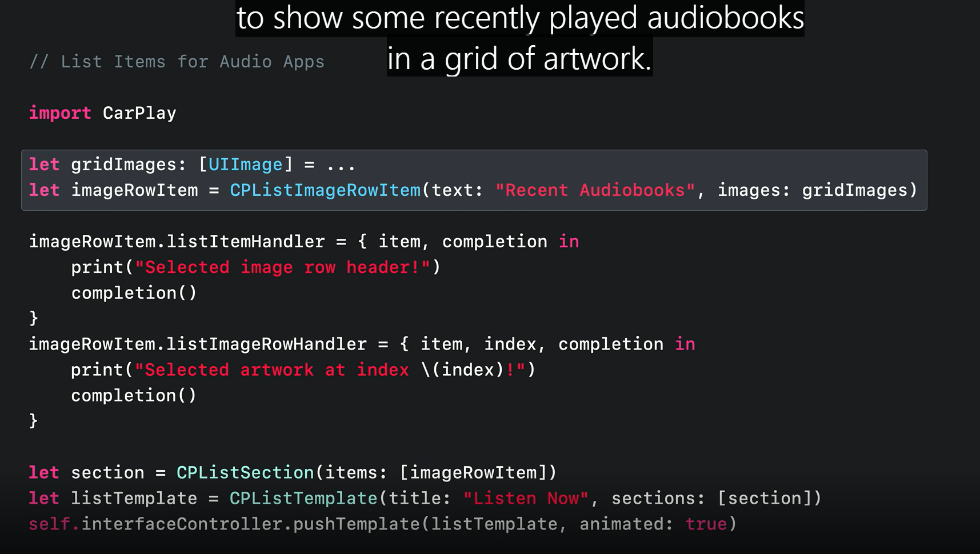This screenshot has height=554, width=980.
Task: Click the "item, index, completion" parameter list
Action: click(x=542, y=344)
